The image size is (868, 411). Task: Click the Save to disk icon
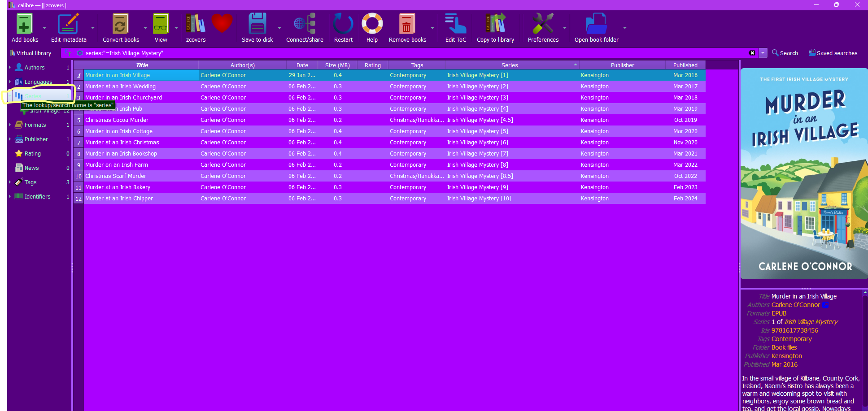(x=257, y=24)
